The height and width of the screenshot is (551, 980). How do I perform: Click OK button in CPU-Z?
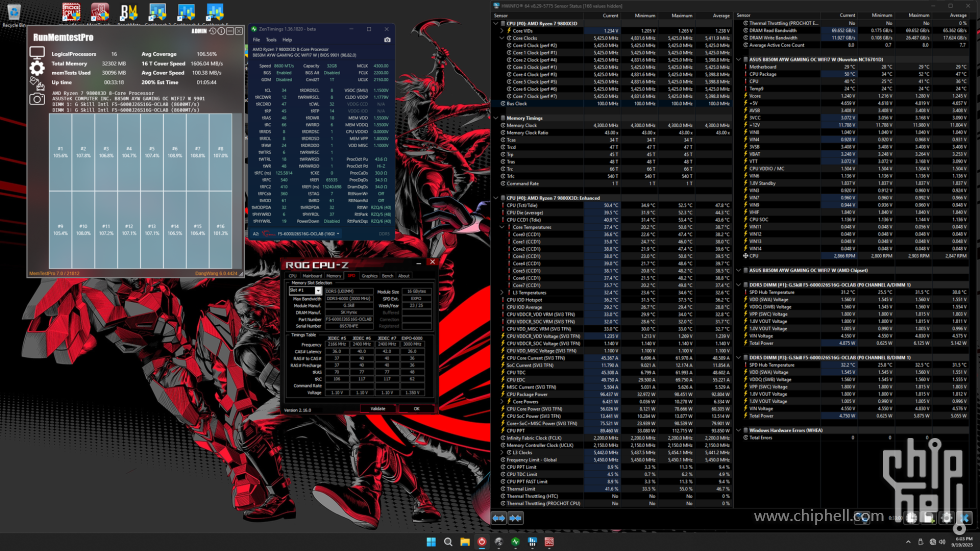(x=416, y=409)
